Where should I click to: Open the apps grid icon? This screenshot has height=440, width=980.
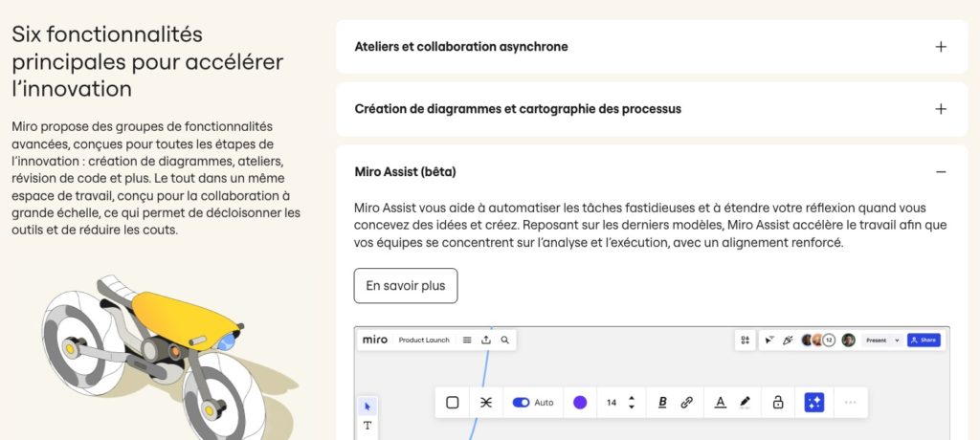click(745, 340)
